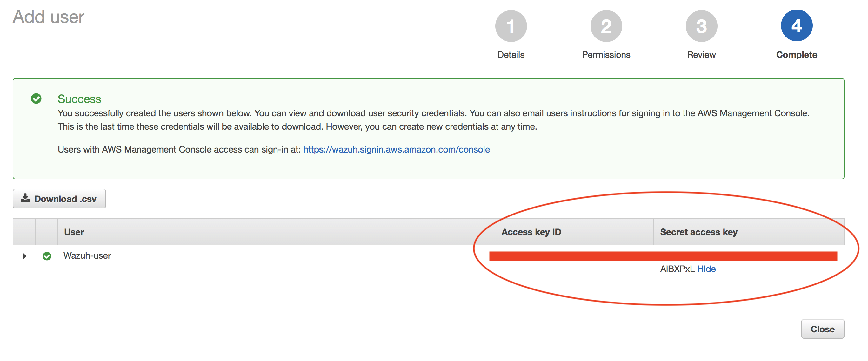868x361 pixels.
Task: Click the Review step label
Action: click(x=701, y=55)
